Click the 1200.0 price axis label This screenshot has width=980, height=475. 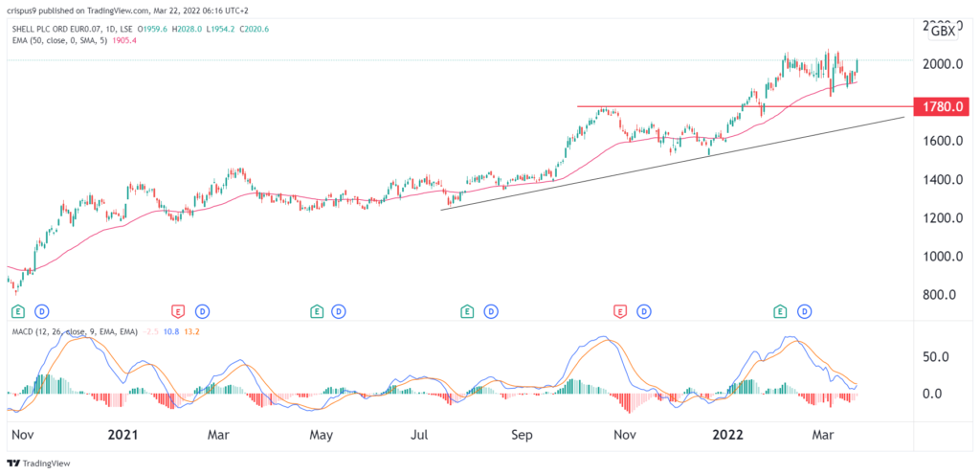[945, 218]
